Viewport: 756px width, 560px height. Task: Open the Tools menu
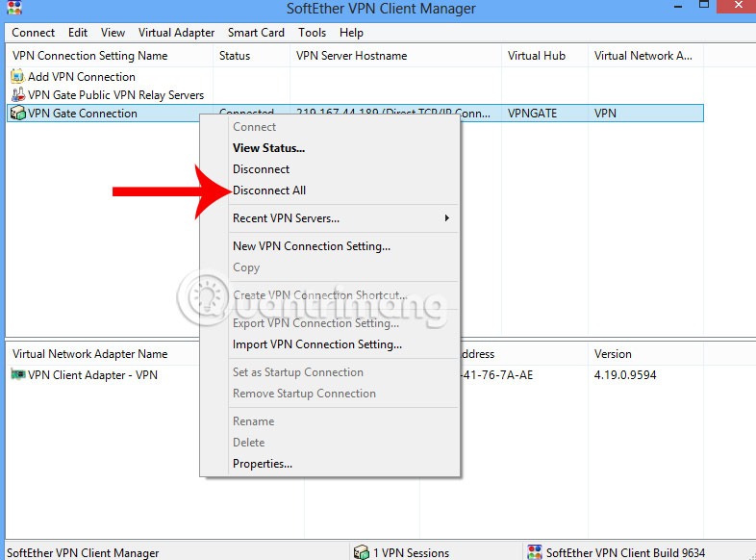pyautogui.click(x=312, y=33)
